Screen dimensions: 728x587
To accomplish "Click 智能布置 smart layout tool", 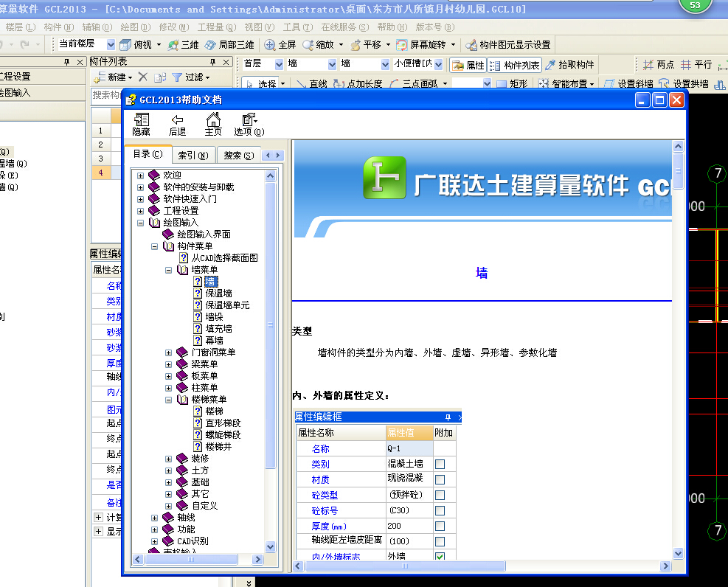I will [x=566, y=83].
